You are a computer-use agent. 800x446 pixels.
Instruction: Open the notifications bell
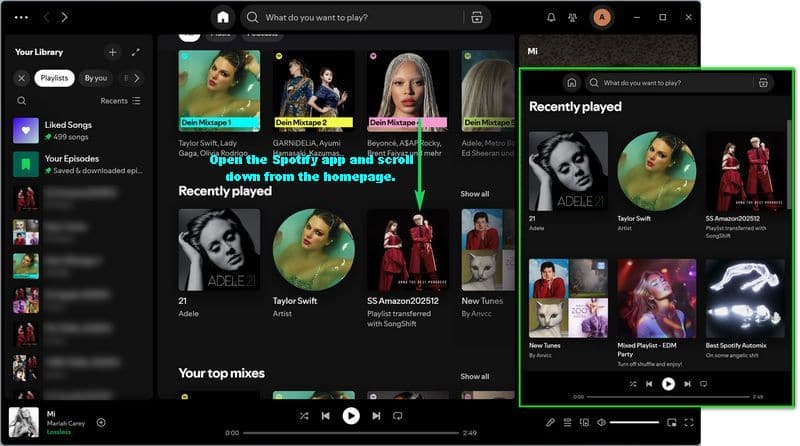click(551, 17)
